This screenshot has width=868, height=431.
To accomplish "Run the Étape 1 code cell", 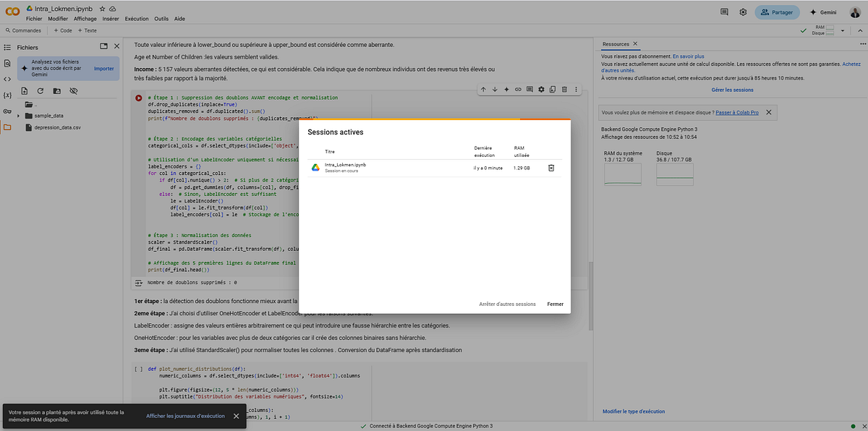I will (x=138, y=97).
